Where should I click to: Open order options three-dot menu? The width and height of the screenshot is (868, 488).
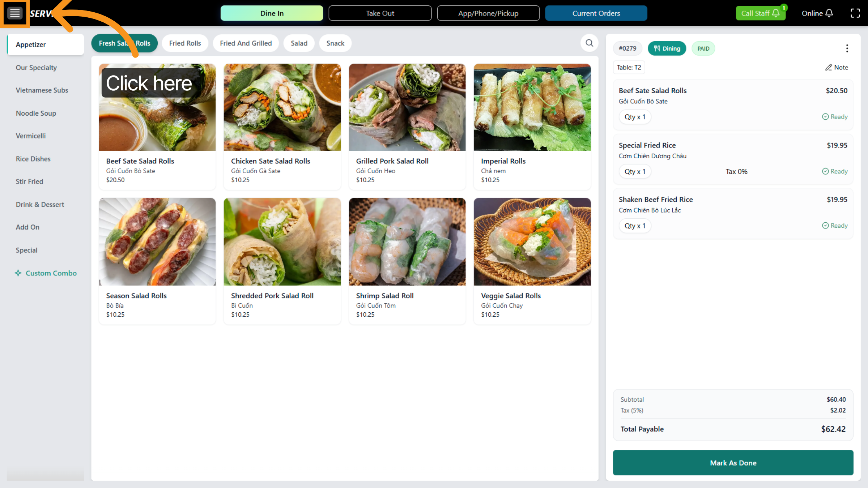pos(847,48)
